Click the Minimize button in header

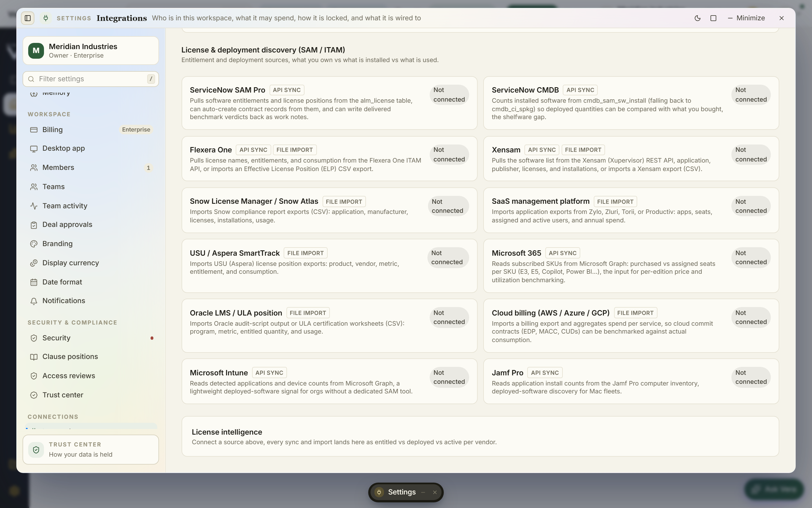pos(746,18)
